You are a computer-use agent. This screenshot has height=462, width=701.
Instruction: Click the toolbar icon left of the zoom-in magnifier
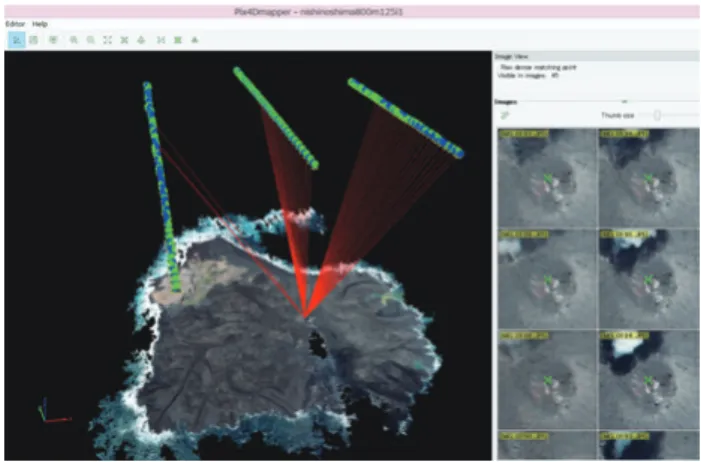click(53, 40)
